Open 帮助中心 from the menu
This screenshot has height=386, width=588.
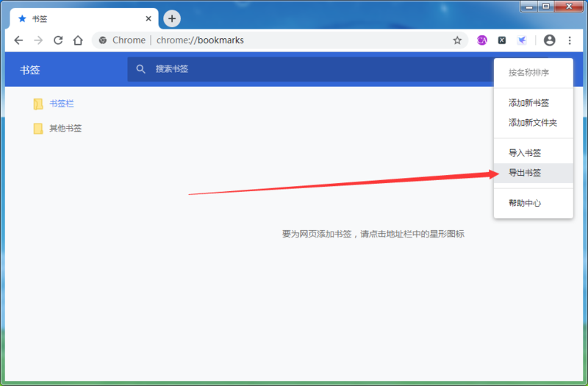click(x=534, y=204)
